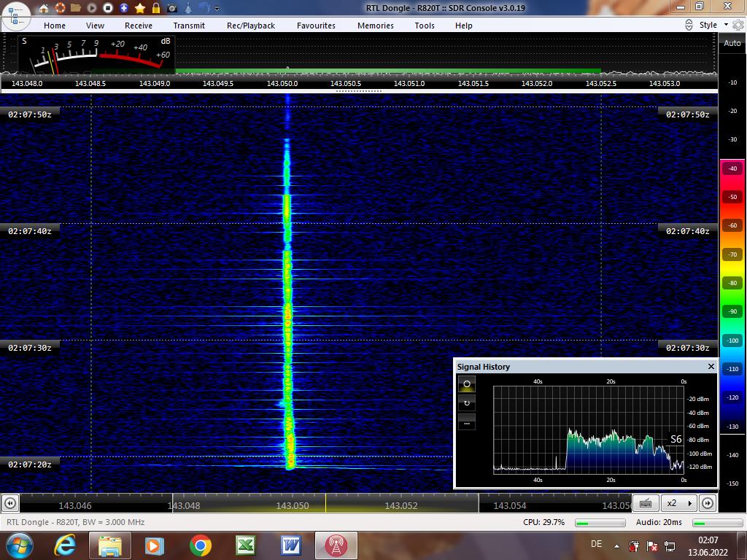Open the Memories ribbon tab
The height and width of the screenshot is (560, 747).
point(376,26)
